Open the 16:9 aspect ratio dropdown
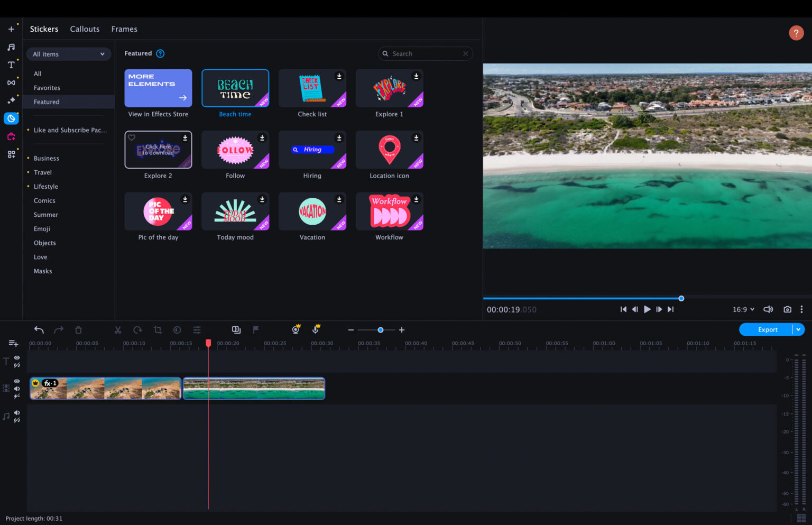Viewport: 812px width, 525px height. pyautogui.click(x=743, y=309)
